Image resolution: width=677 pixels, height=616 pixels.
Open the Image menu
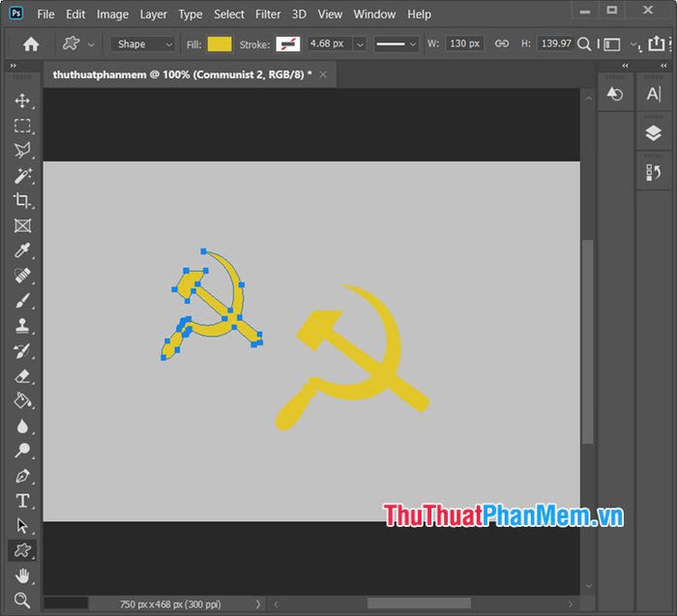click(x=112, y=15)
